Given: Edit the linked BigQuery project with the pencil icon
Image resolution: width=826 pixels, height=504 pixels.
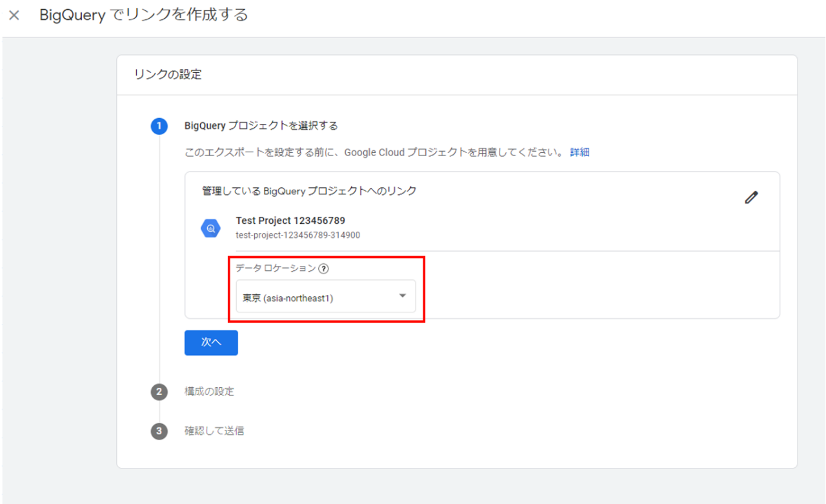Looking at the screenshot, I should click(751, 197).
